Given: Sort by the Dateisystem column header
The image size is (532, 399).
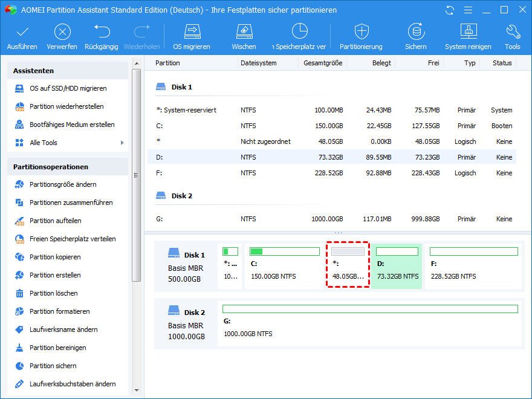Looking at the screenshot, I should (x=259, y=63).
